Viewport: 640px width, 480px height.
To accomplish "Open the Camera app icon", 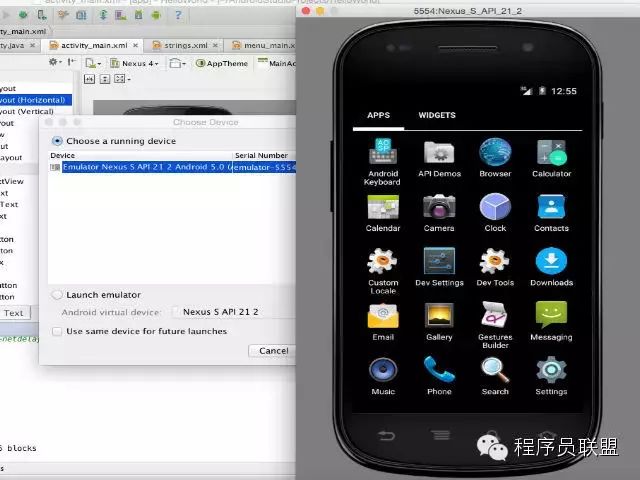I will (x=439, y=207).
